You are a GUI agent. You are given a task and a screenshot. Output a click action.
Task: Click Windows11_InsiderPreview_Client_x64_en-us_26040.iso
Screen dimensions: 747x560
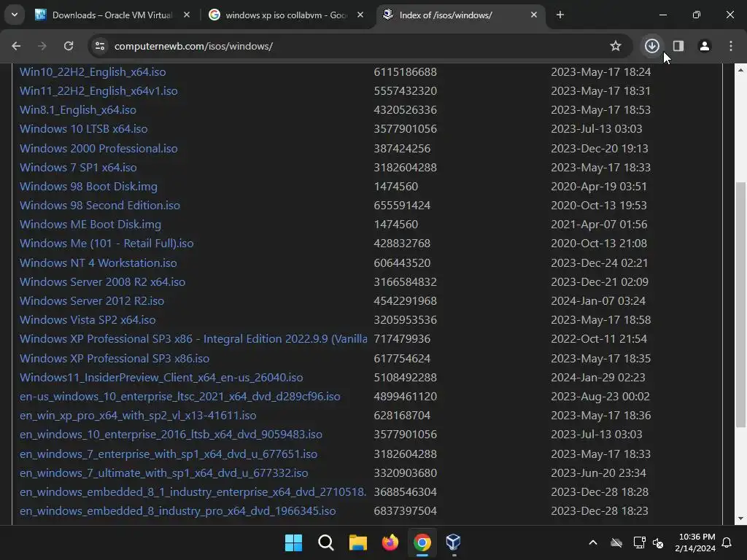click(x=161, y=378)
